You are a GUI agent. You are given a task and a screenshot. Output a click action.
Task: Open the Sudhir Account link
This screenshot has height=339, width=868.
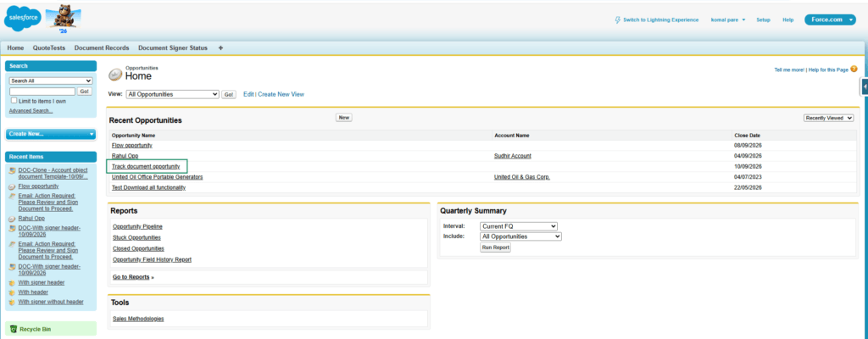[513, 156]
